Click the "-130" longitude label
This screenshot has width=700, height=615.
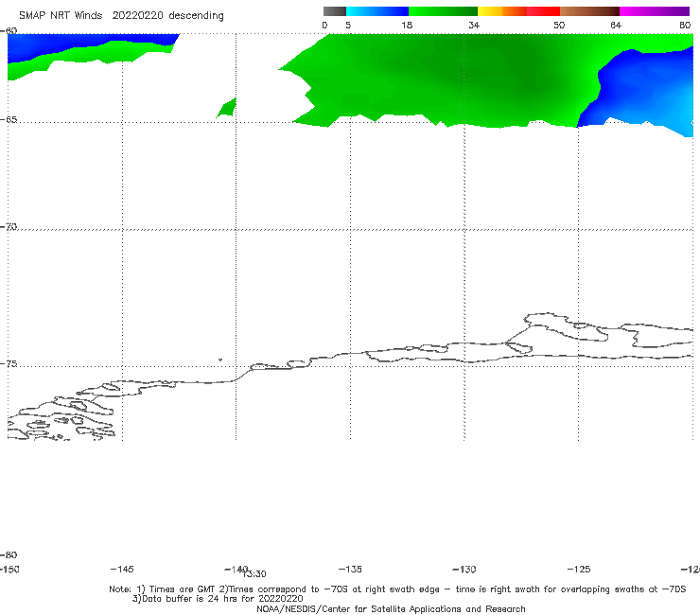pos(464,570)
